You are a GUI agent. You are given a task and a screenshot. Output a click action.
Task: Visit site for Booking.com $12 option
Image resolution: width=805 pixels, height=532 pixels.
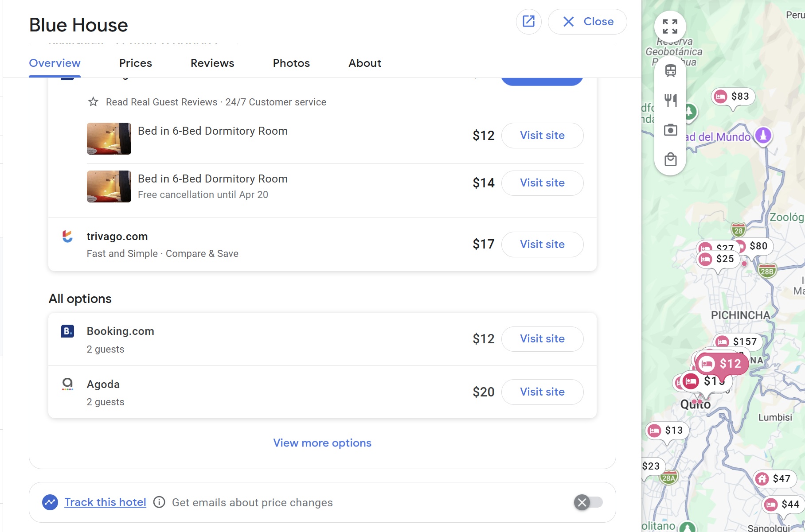[542, 339]
